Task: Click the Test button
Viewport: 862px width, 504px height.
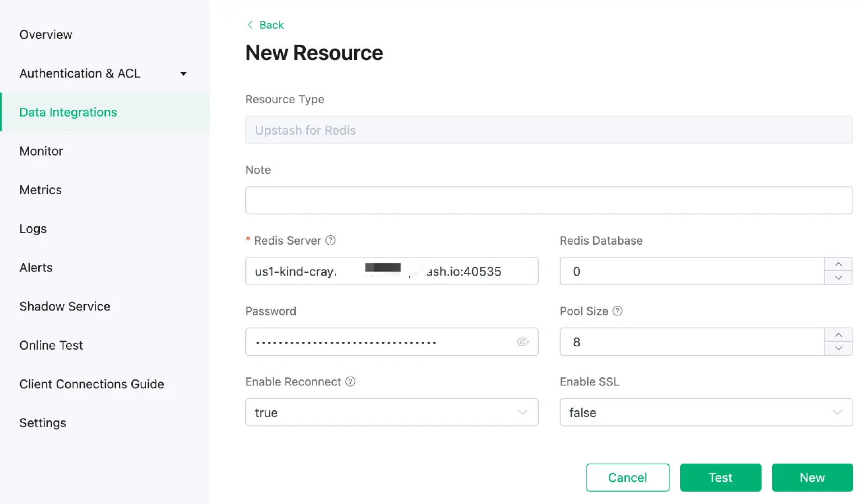Action: click(x=721, y=477)
